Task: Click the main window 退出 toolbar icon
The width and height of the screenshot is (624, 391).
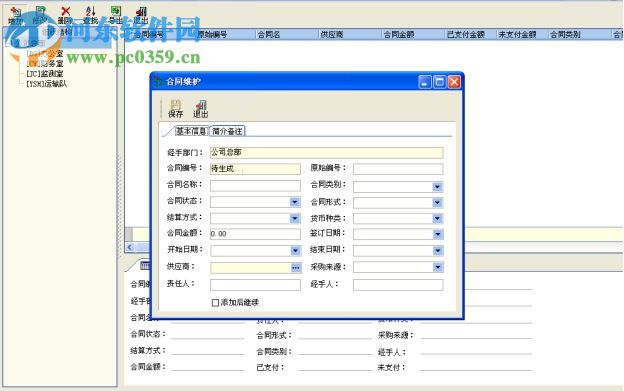Action: point(140,15)
